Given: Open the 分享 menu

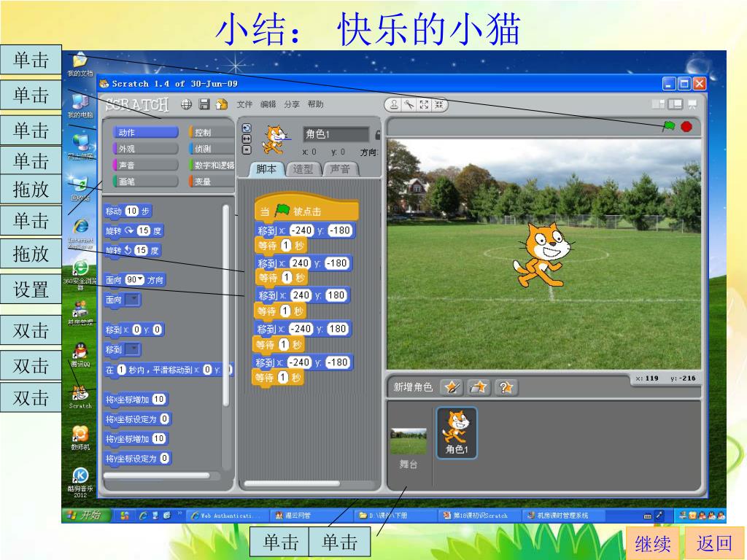Looking at the screenshot, I should 292,104.
